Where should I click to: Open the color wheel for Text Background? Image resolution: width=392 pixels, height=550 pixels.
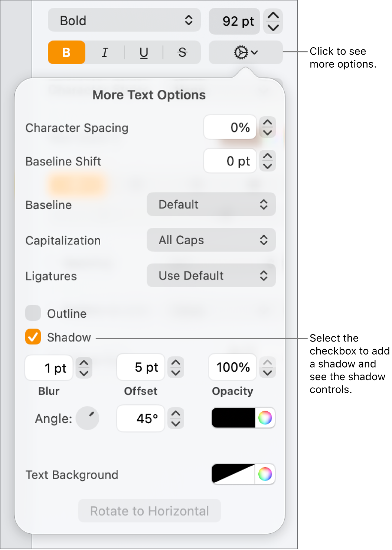point(265,474)
